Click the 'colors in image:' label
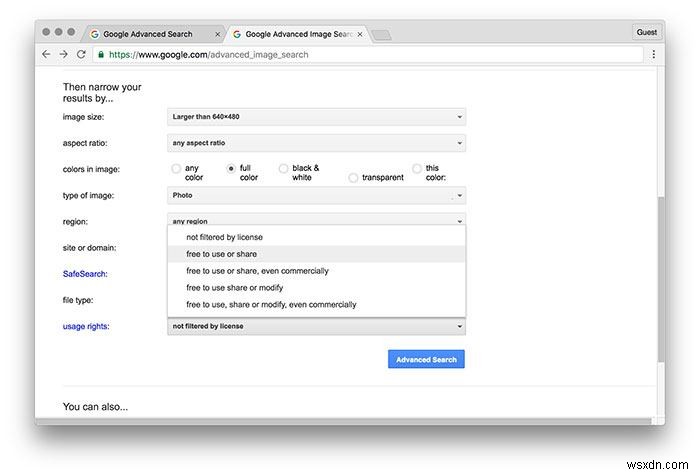The image size is (700, 475). pos(91,169)
